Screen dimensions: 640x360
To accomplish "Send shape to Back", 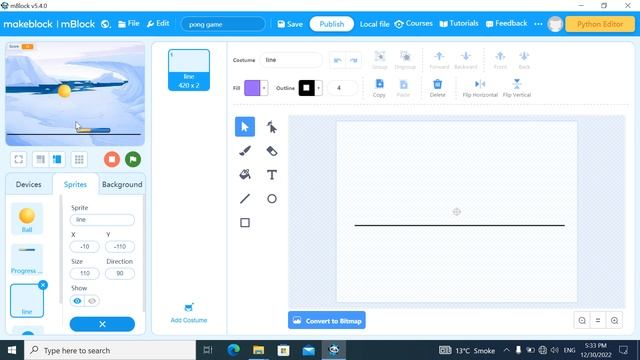I will click(524, 60).
